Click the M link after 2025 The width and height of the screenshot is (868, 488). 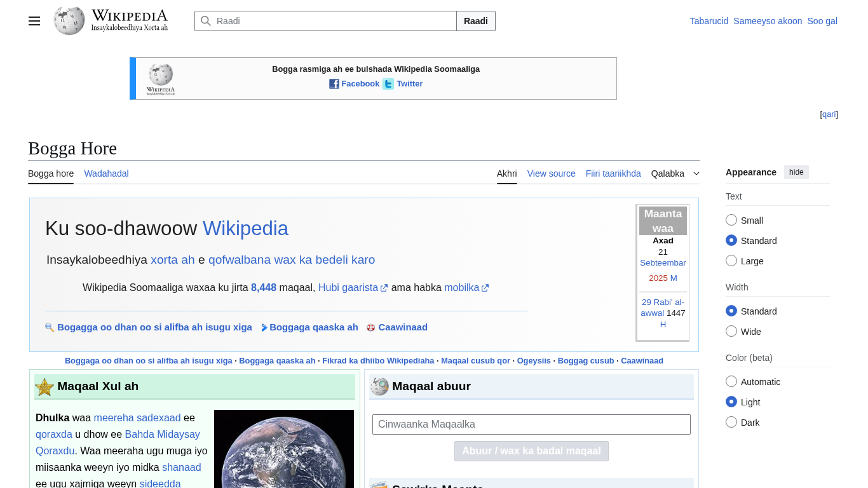point(674,278)
